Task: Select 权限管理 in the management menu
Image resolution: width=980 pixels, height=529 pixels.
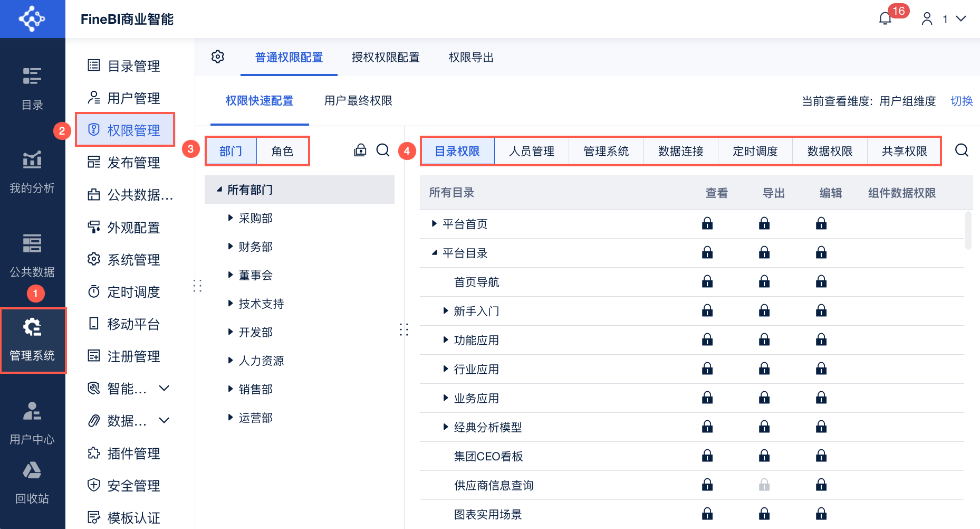Action: click(125, 130)
